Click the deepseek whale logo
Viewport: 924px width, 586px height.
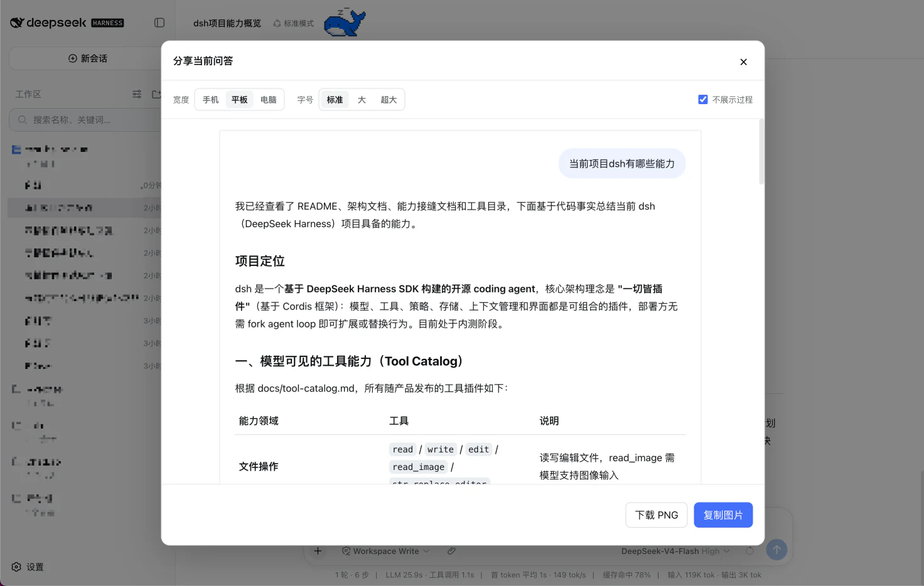pyautogui.click(x=17, y=23)
